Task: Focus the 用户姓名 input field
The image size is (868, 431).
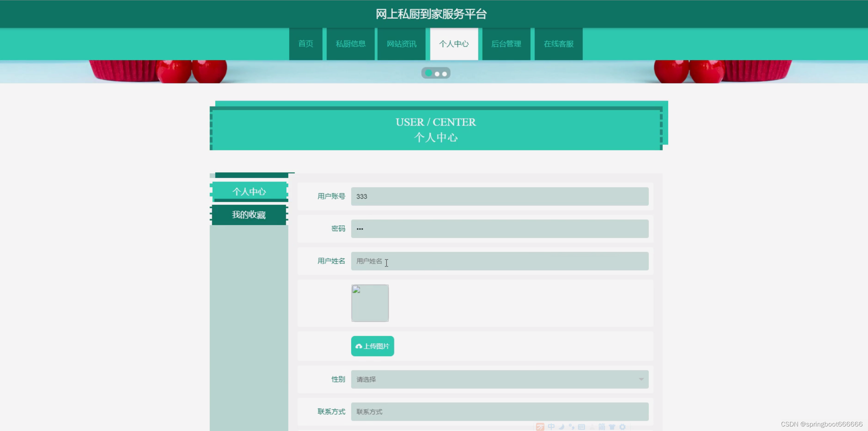Action: click(499, 261)
